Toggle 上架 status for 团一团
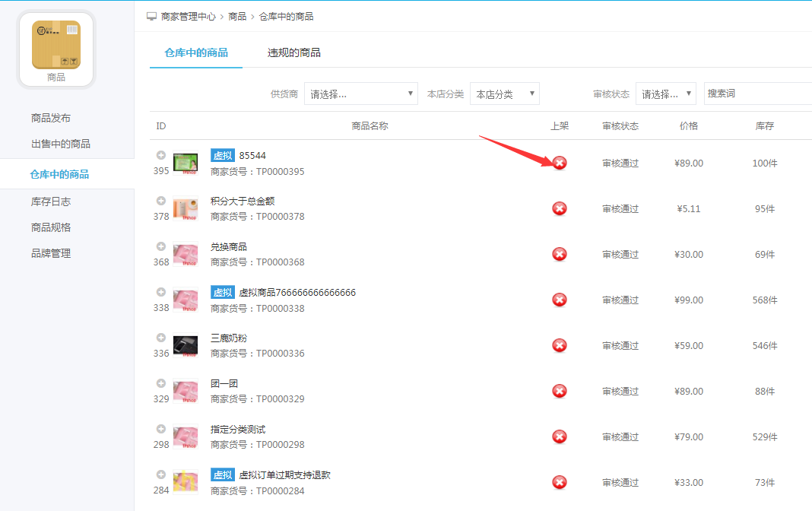Viewport: 812px width, 511px height. [560, 391]
